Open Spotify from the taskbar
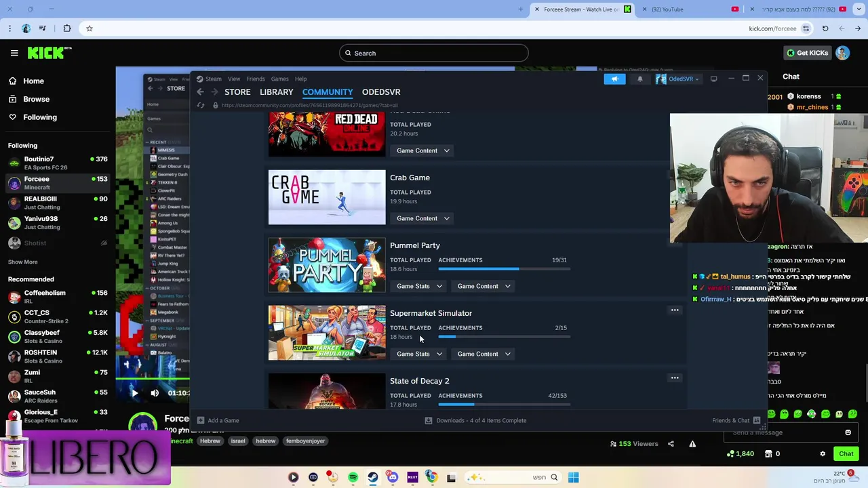 (x=353, y=477)
